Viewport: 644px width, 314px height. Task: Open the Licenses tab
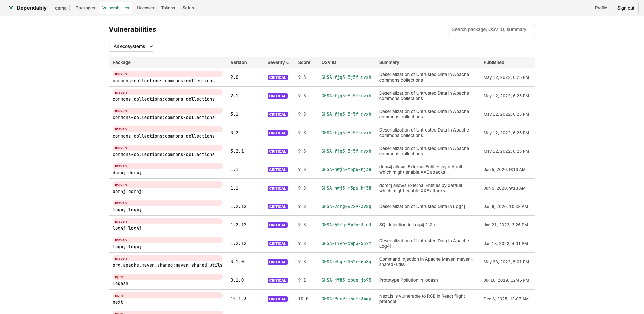tap(145, 8)
